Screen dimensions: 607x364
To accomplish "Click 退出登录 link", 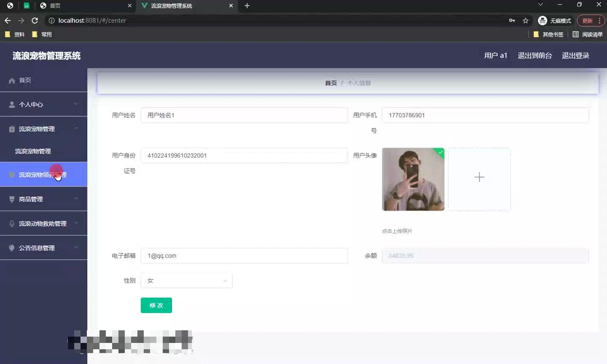I will (x=575, y=56).
